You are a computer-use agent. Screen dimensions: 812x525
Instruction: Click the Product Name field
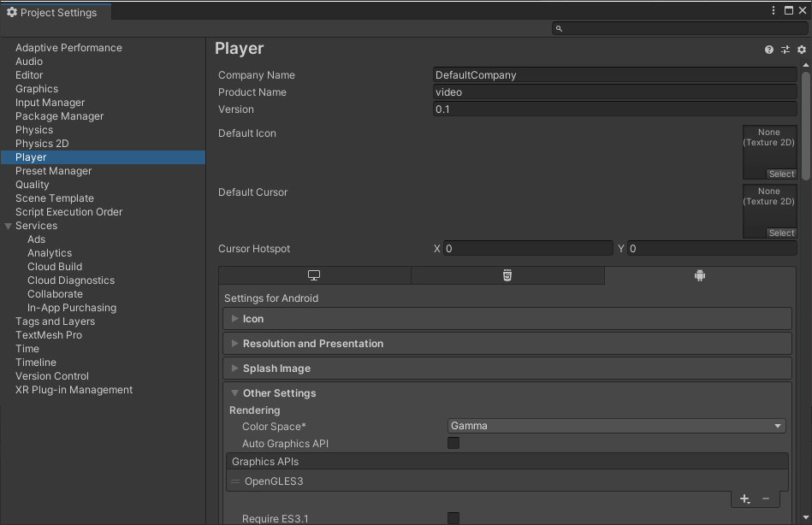[x=614, y=92]
